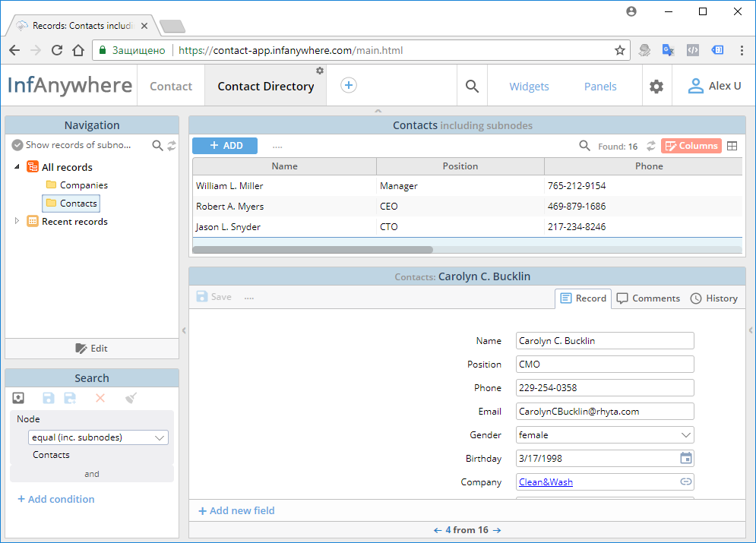Screen dimensions: 756x543
Task: Save search as new with the disk-plus icon
Action: click(x=71, y=398)
